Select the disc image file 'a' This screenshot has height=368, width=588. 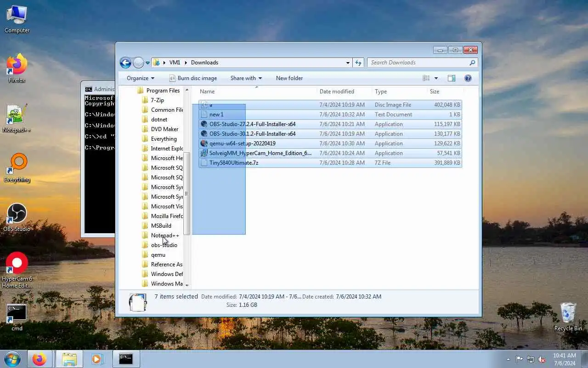tap(330, 105)
